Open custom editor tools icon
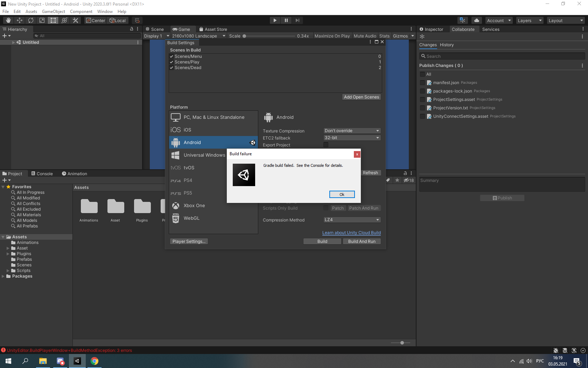Viewport: 588px width, 368px height. click(x=76, y=20)
